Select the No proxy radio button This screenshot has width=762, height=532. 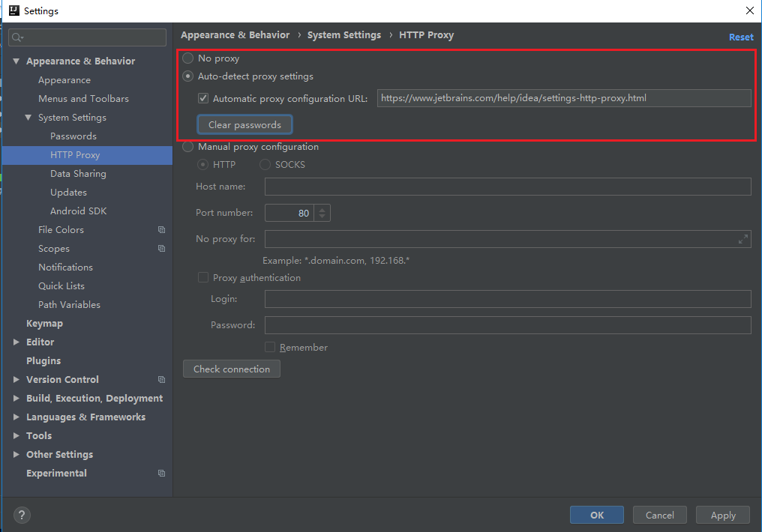(188, 58)
